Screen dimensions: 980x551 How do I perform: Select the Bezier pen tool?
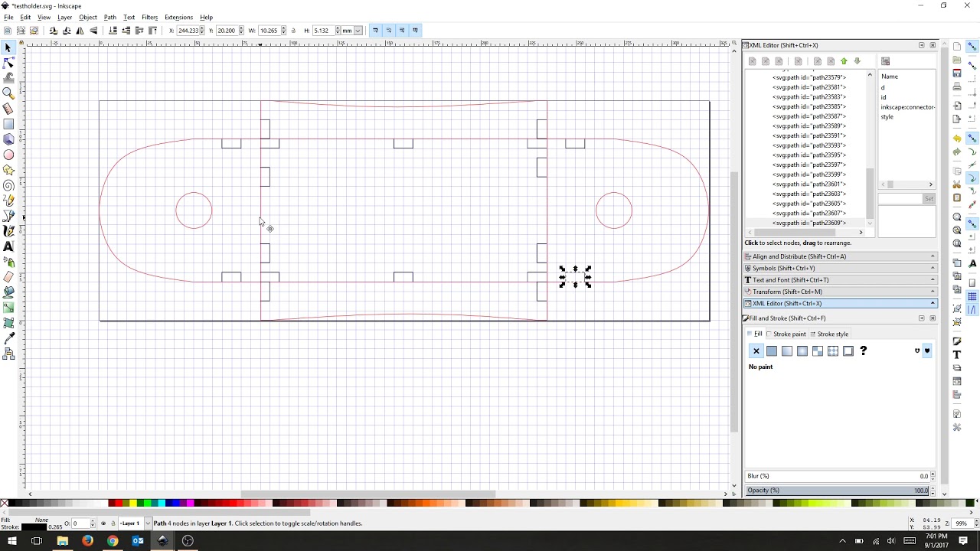coord(8,216)
